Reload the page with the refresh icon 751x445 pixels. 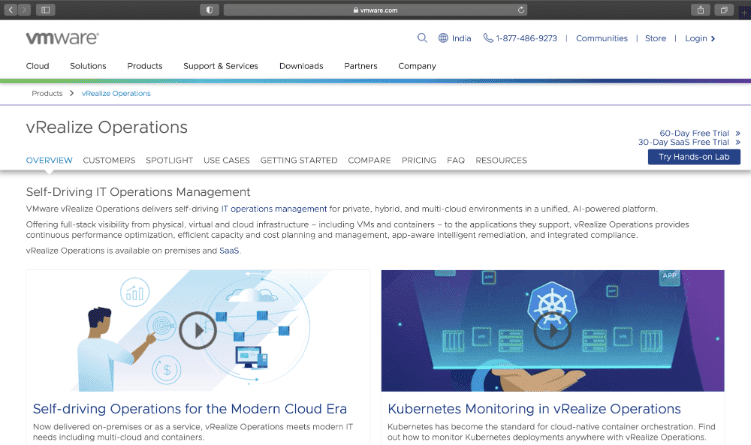coord(521,10)
